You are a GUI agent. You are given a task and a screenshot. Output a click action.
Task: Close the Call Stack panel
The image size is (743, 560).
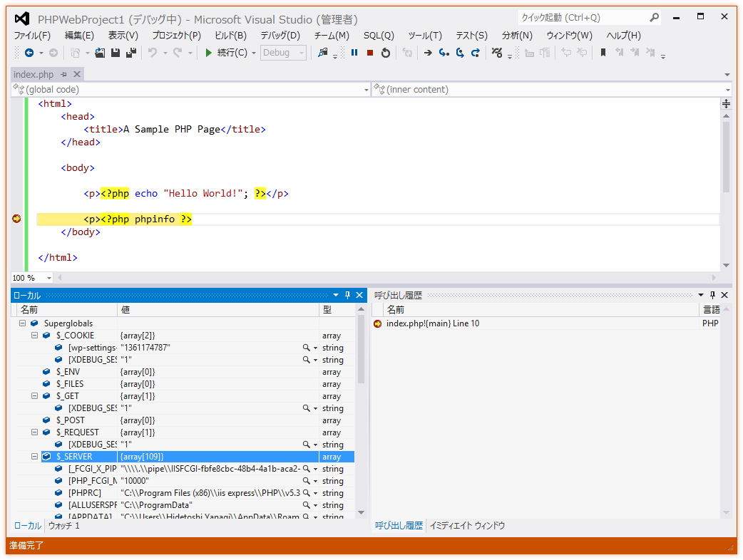click(724, 295)
